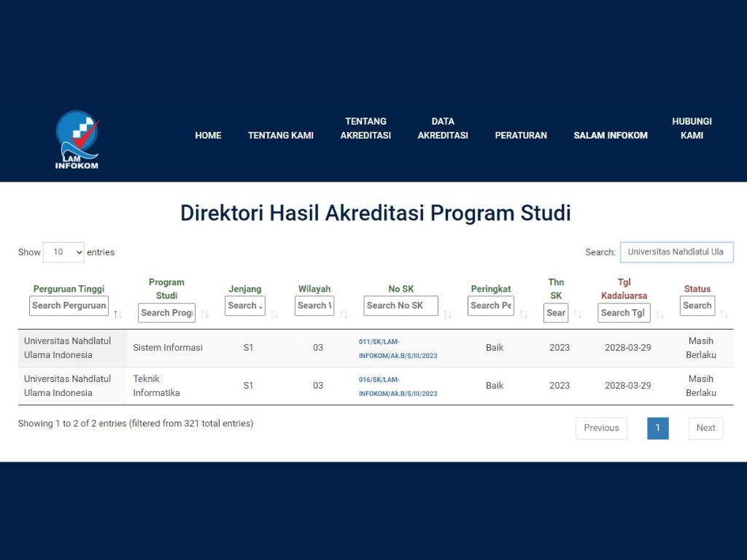Sort by Wilayah column arrows
Image resolution: width=747 pixels, height=560 pixels.
pyautogui.click(x=343, y=314)
